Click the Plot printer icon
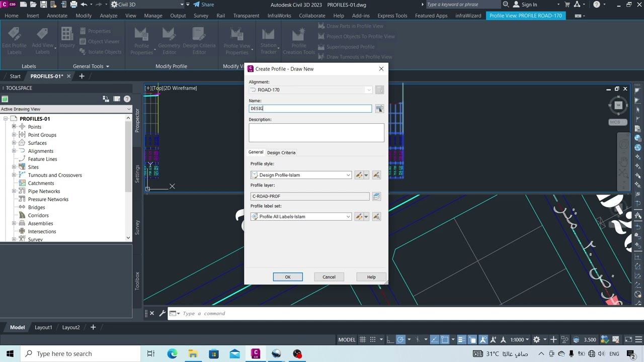644x362 pixels. click(x=73, y=5)
